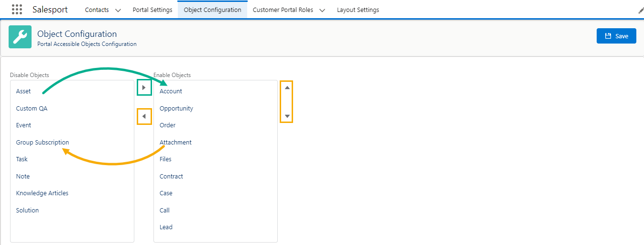The width and height of the screenshot is (644, 245).
Task: Switch to the Layout Settings tab
Action: click(358, 10)
